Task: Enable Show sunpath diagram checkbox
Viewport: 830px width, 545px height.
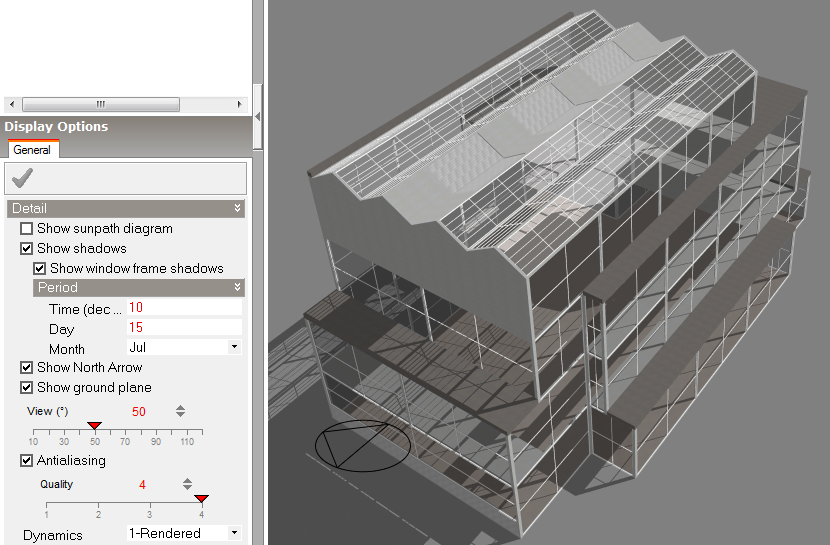Action: (27, 229)
